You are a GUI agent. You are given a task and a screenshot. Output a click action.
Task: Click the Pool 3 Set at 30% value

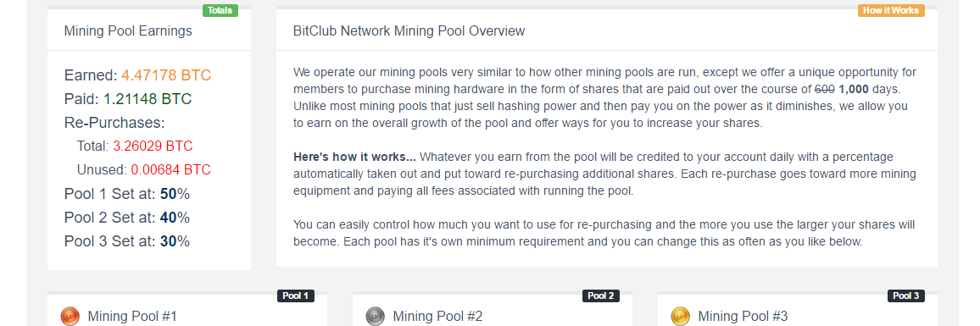[x=175, y=241]
